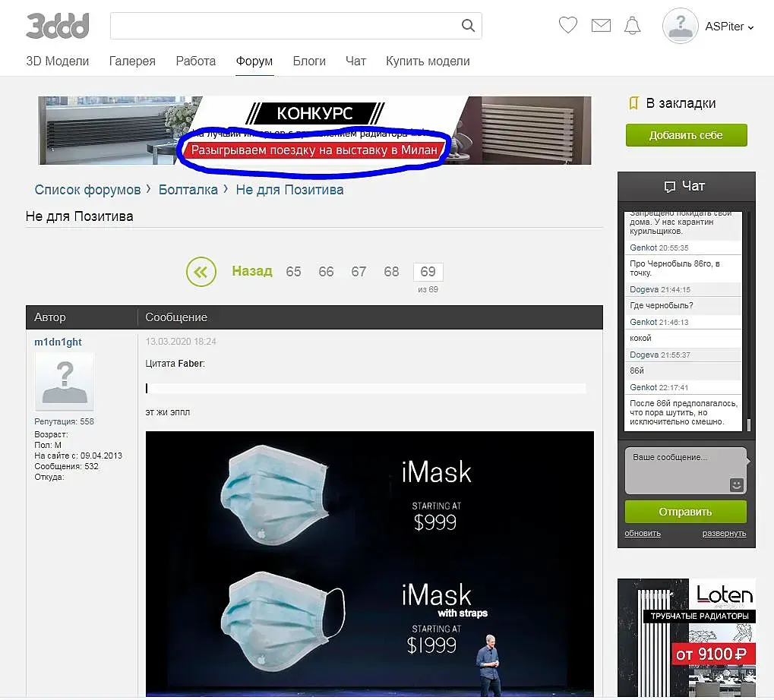Click the В закладки heading text

tap(681, 103)
